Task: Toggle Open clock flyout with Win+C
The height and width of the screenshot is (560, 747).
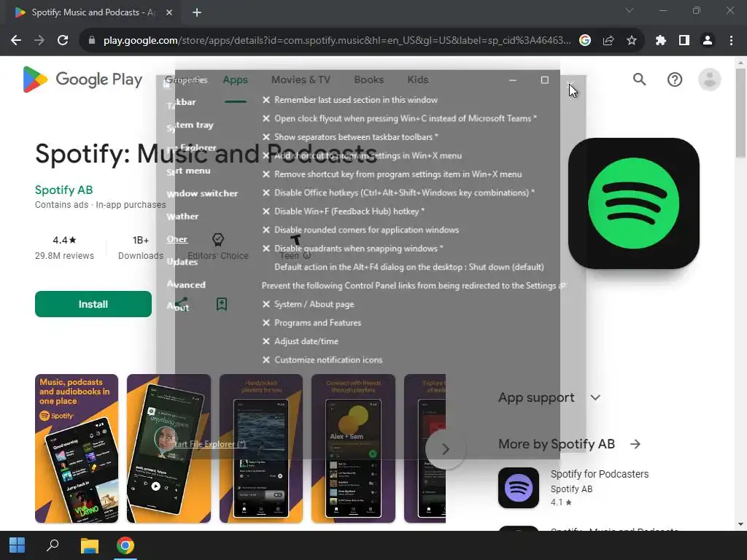Action: click(399, 119)
